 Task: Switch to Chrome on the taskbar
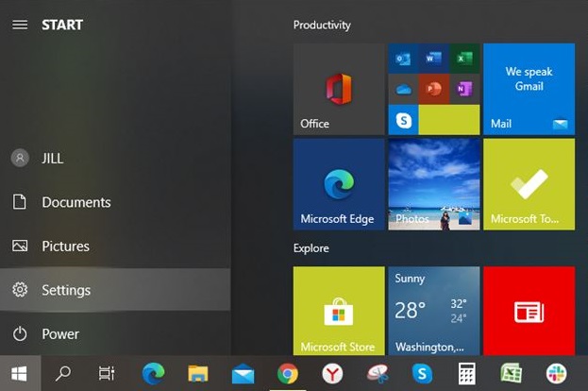pyautogui.click(x=288, y=373)
